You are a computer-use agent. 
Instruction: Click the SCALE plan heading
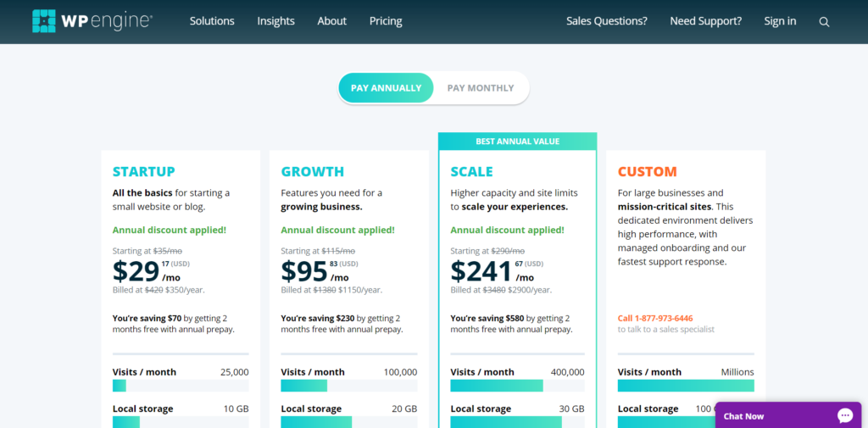pos(471,172)
